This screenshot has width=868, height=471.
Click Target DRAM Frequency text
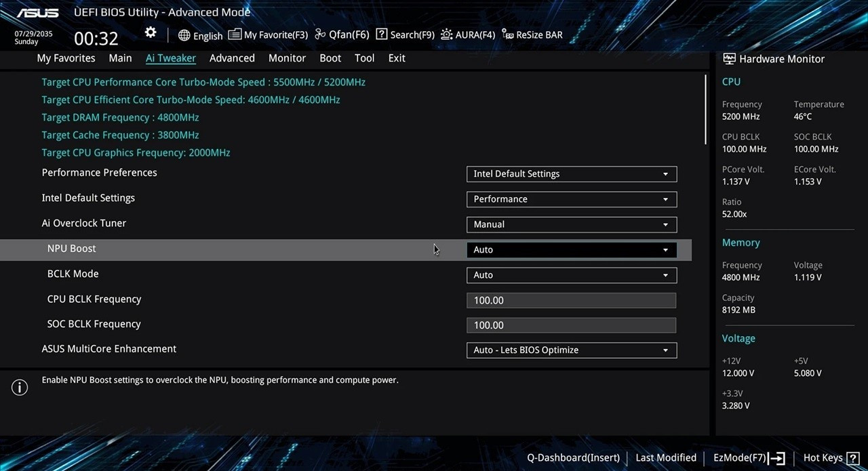[x=120, y=117]
